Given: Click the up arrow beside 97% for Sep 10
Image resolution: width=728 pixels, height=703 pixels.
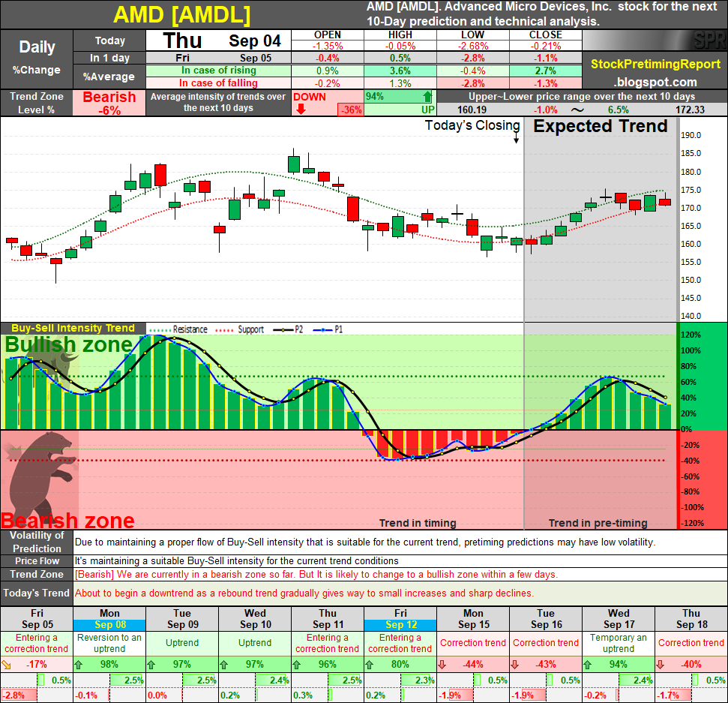Looking at the screenshot, I should pyautogui.click(x=223, y=665).
